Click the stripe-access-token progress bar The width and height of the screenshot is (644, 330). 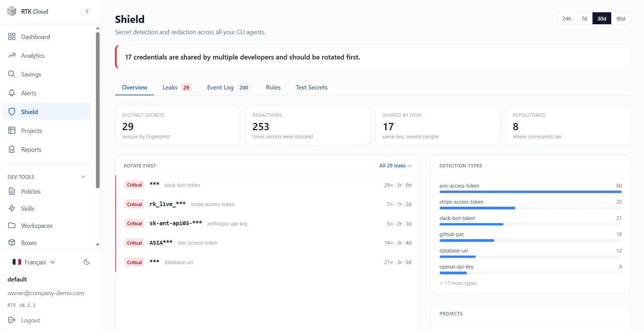[530, 208]
